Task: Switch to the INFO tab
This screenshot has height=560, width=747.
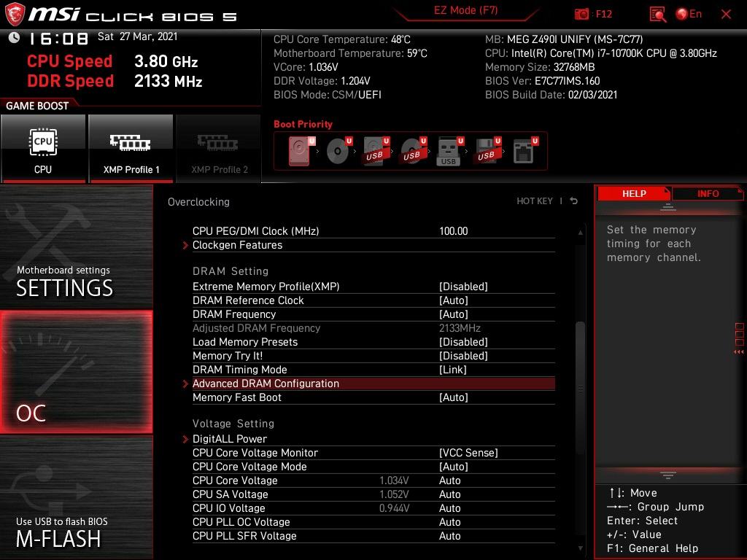Action: tap(708, 194)
